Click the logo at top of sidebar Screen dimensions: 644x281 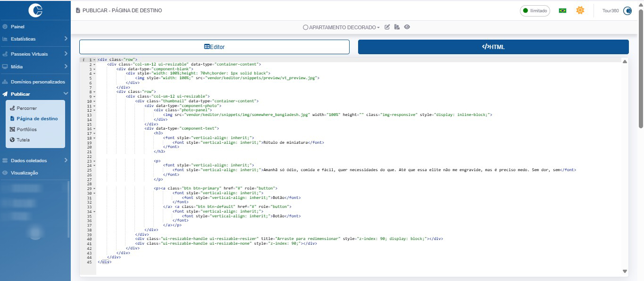tap(35, 10)
